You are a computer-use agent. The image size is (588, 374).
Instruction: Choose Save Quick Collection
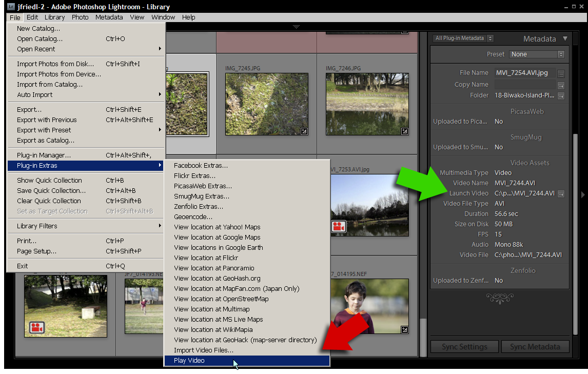point(86,190)
